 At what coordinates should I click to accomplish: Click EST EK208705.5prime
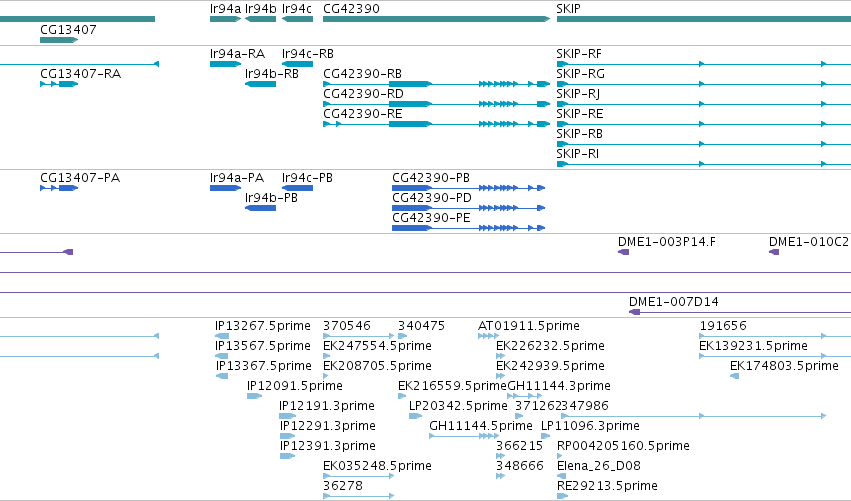click(377, 366)
